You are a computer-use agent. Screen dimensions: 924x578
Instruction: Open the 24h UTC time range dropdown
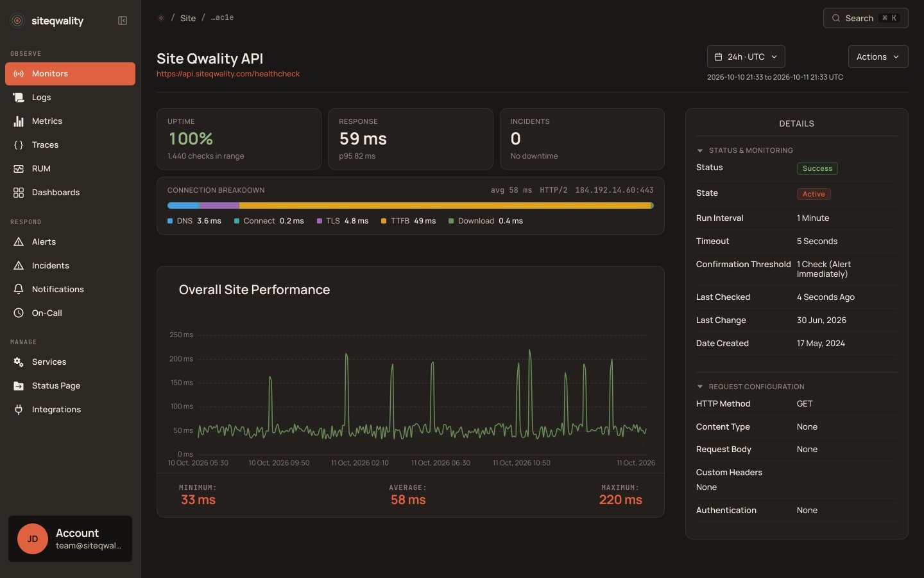click(x=746, y=57)
